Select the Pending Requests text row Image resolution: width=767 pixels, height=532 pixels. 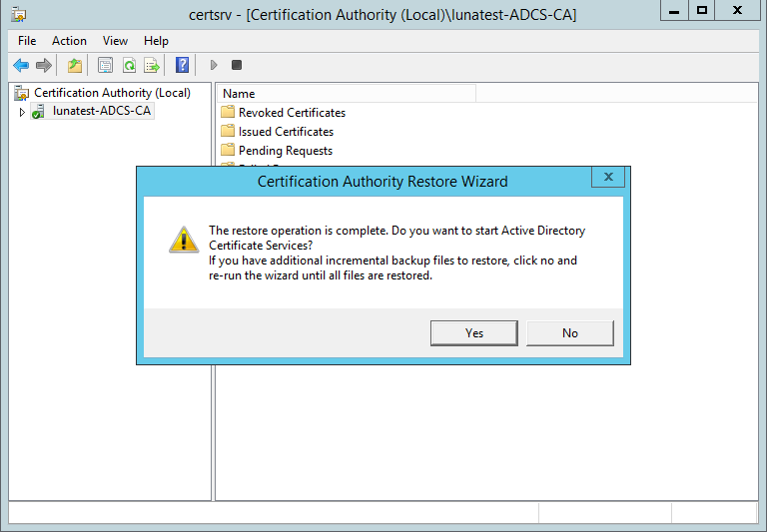(286, 151)
